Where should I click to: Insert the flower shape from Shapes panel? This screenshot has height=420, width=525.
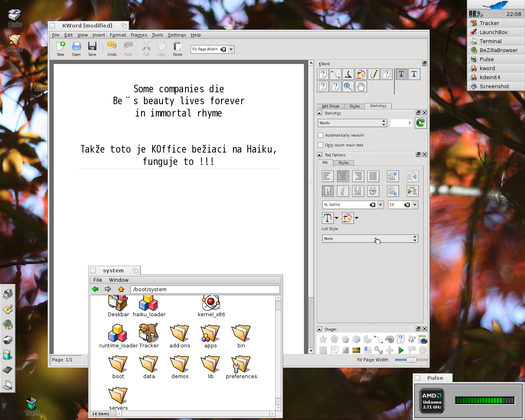tap(334, 339)
